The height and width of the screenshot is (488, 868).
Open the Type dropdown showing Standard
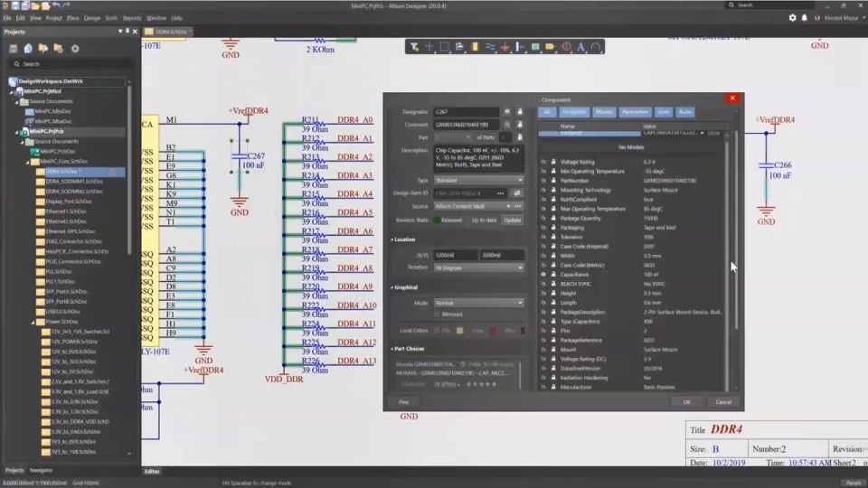click(x=478, y=181)
